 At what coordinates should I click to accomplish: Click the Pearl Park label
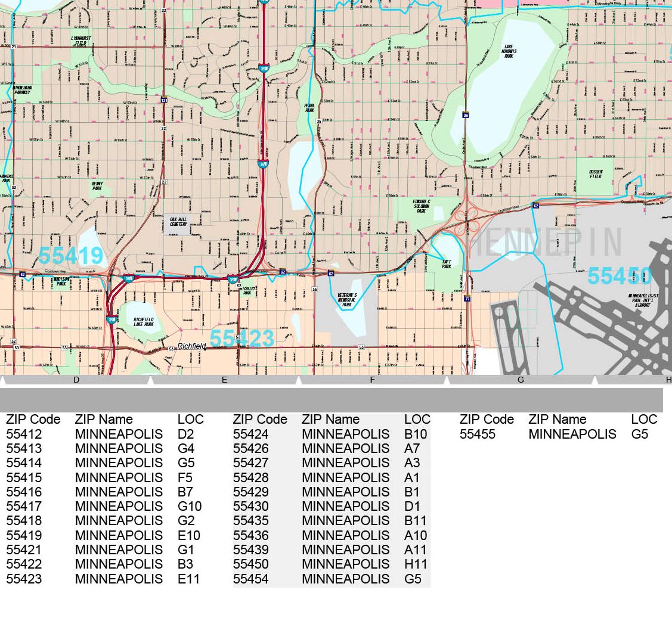[309, 108]
